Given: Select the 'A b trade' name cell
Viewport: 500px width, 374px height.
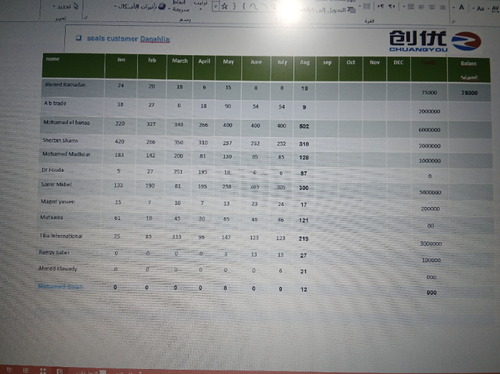Looking at the screenshot, I should [x=72, y=107].
